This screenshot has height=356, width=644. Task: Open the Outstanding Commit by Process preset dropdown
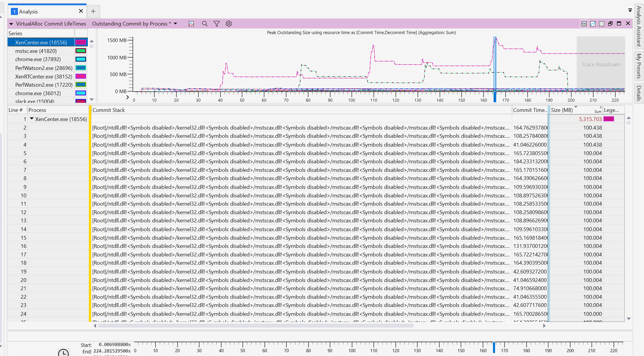click(175, 23)
